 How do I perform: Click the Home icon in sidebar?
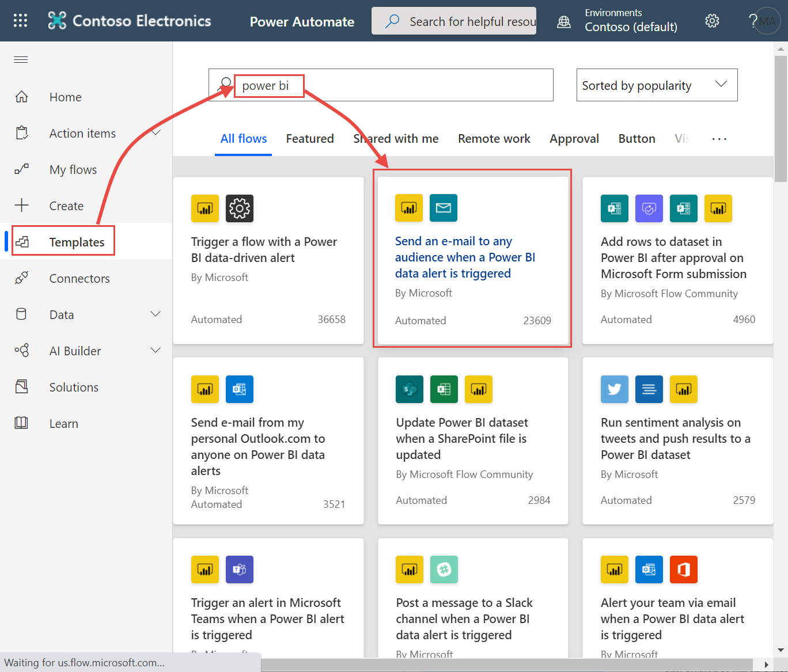pos(21,97)
